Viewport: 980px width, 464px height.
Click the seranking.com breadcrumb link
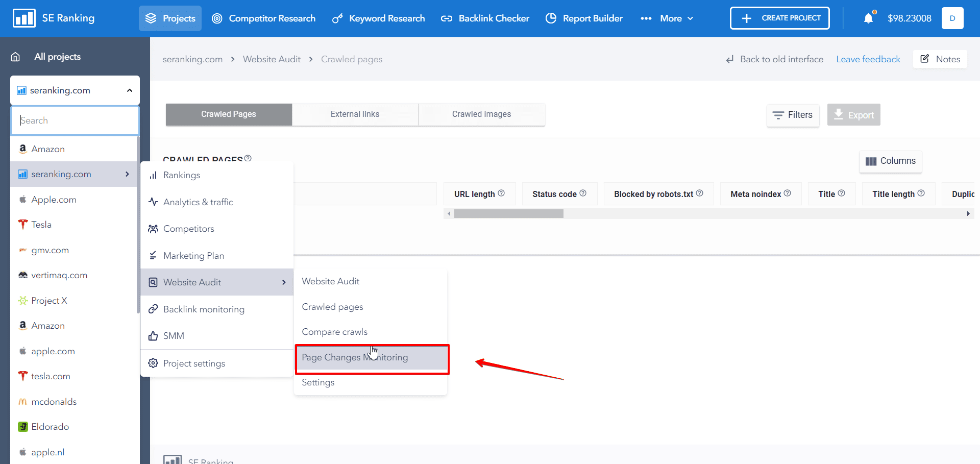pyautogui.click(x=192, y=59)
